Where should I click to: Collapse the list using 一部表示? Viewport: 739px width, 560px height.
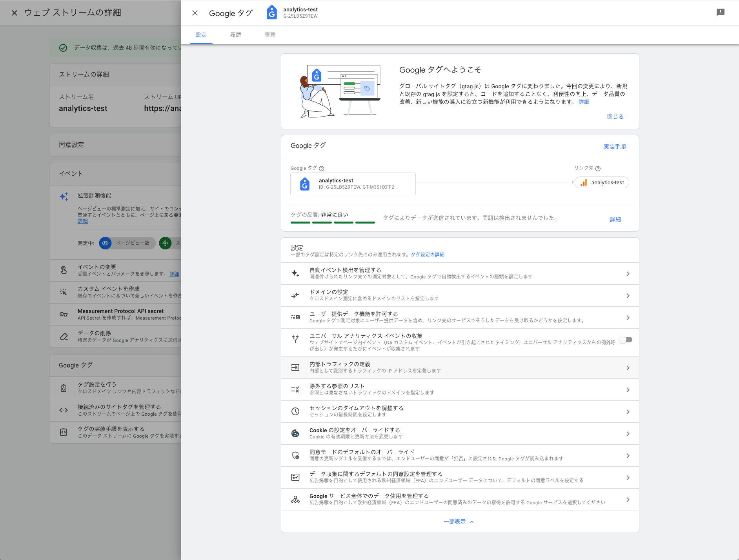click(x=458, y=522)
